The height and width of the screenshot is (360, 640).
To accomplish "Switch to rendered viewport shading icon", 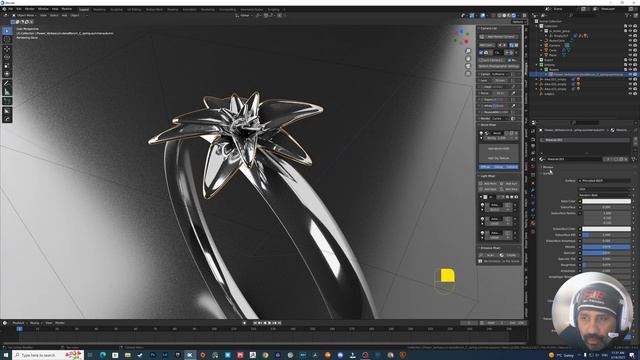I will click(x=514, y=16).
